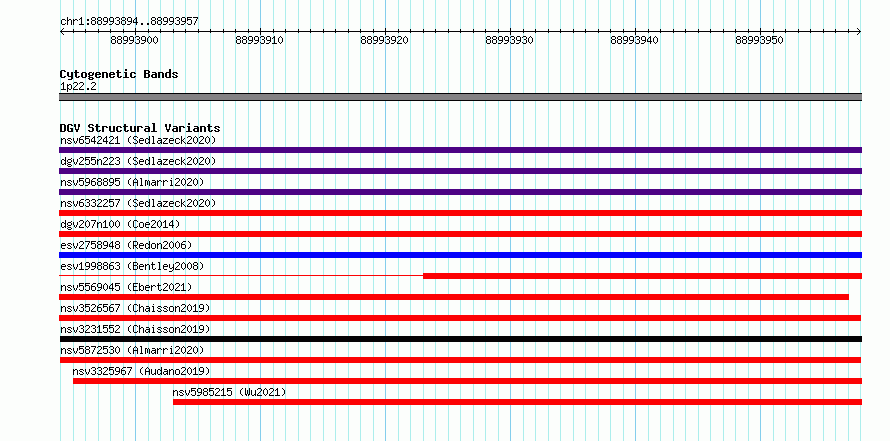The width and height of the screenshot is (890, 441).
Task: Click ruler position 88993910
Action: [x=260, y=40]
